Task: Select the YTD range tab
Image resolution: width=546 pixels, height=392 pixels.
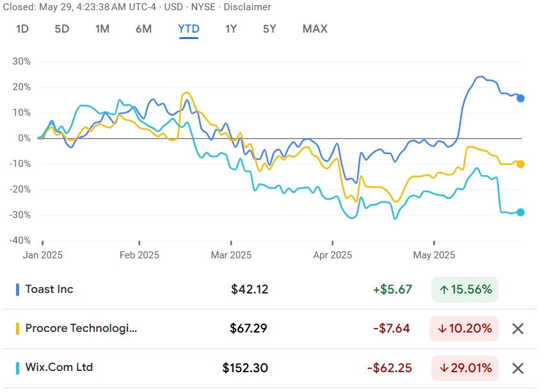Action: (x=189, y=29)
